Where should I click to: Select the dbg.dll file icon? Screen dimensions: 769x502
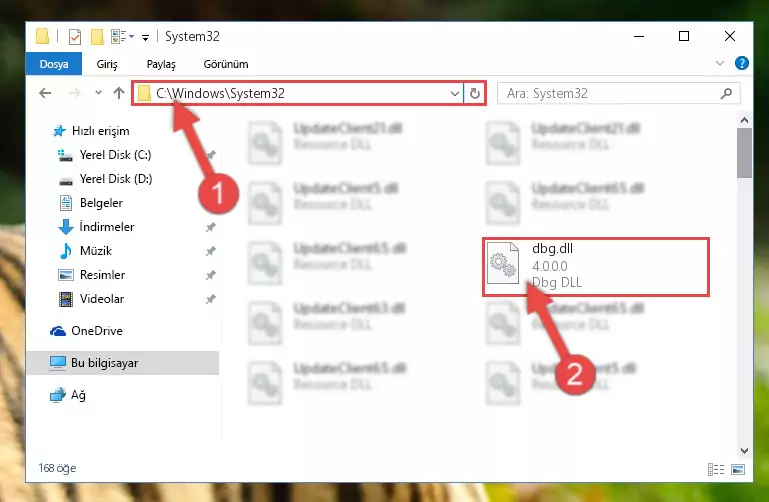(x=503, y=263)
